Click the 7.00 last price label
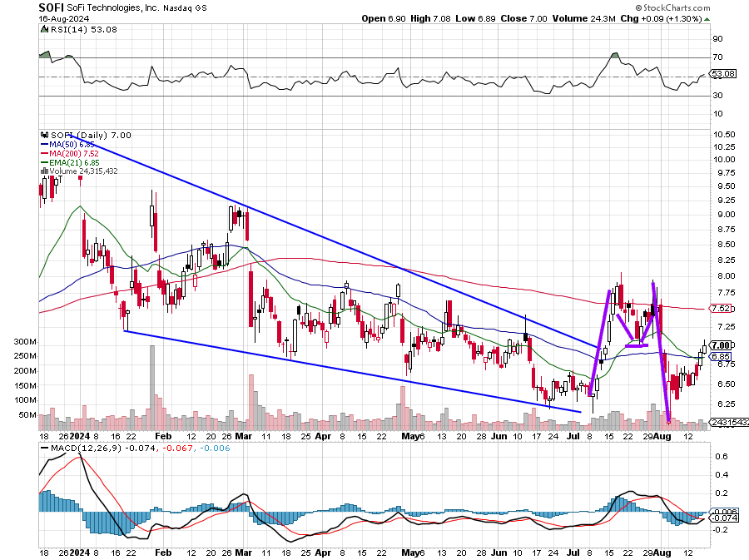The width and height of the screenshot is (749, 560). (x=722, y=345)
